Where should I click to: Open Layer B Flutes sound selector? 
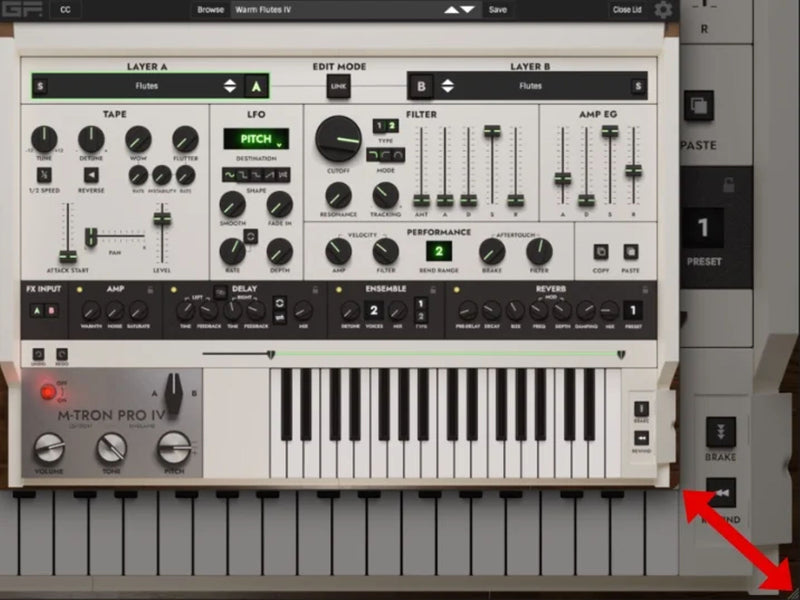[530, 86]
